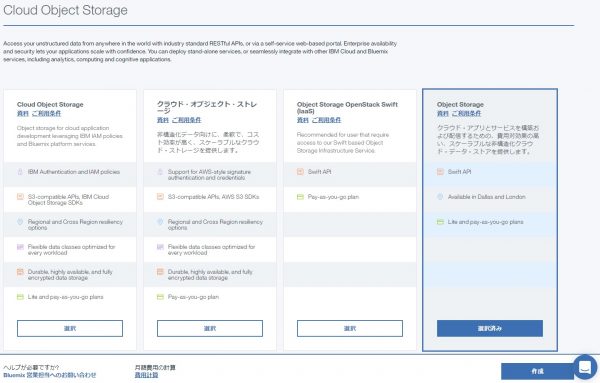Open 資料 link in クラウド・オブジェクト・ストレージ card
This screenshot has width=600, height=383.
[x=163, y=120]
